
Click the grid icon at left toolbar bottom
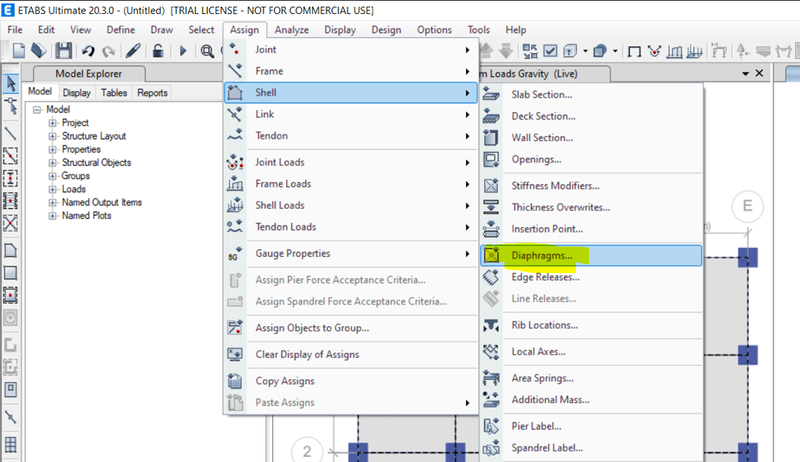pyautogui.click(x=10, y=445)
